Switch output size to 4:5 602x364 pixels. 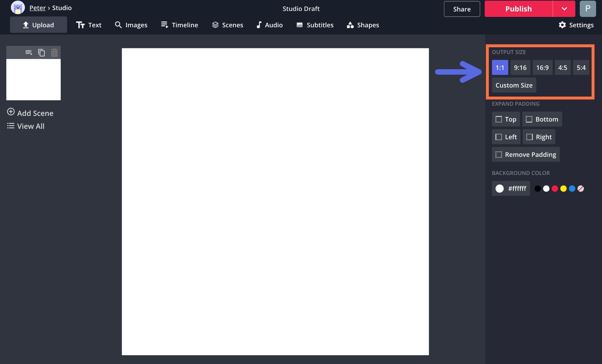pyautogui.click(x=562, y=67)
